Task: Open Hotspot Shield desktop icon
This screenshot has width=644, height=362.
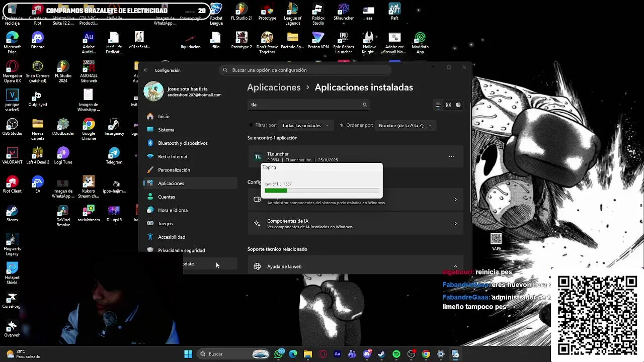Action: click(12, 274)
